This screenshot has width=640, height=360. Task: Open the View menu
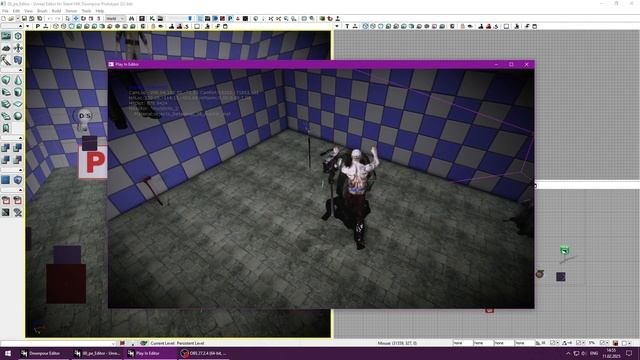[29, 11]
